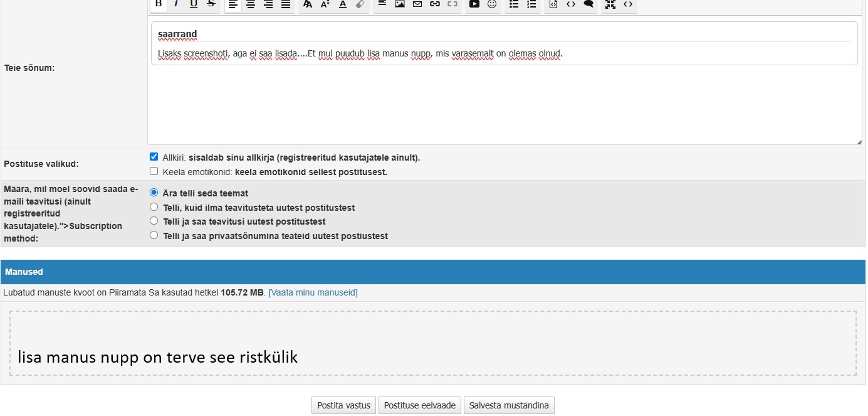
Task: Insert a quote block
Action: coord(588,4)
